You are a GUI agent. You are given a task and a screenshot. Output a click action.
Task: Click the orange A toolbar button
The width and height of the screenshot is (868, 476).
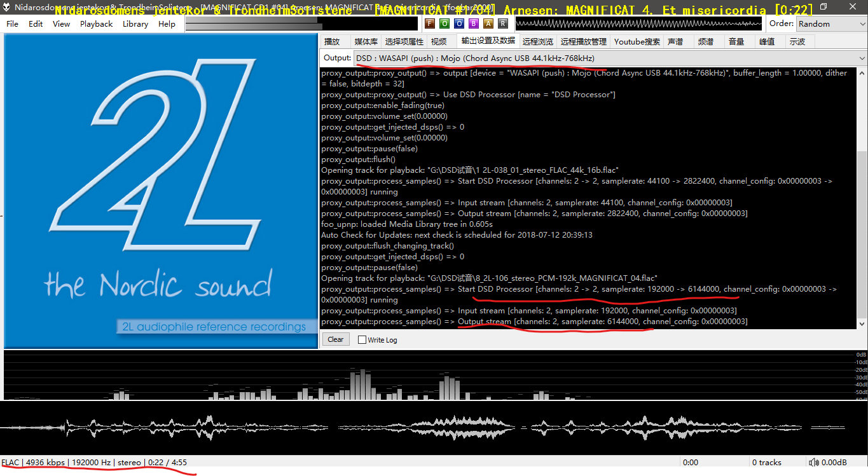click(488, 24)
